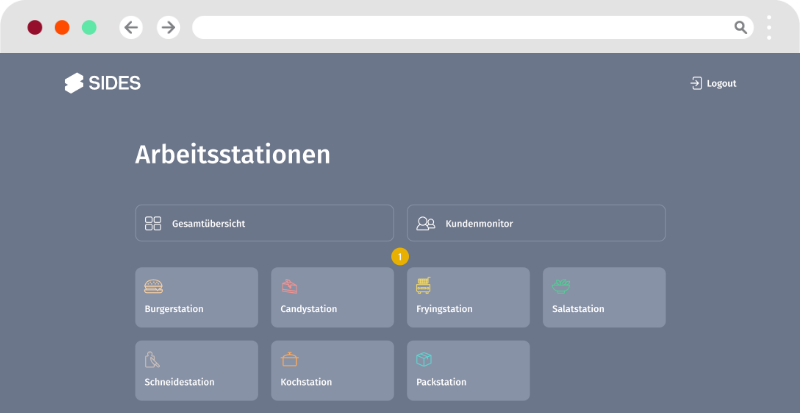Click the cooking pot icon
Screen dimensions: 800x413
[289, 359]
